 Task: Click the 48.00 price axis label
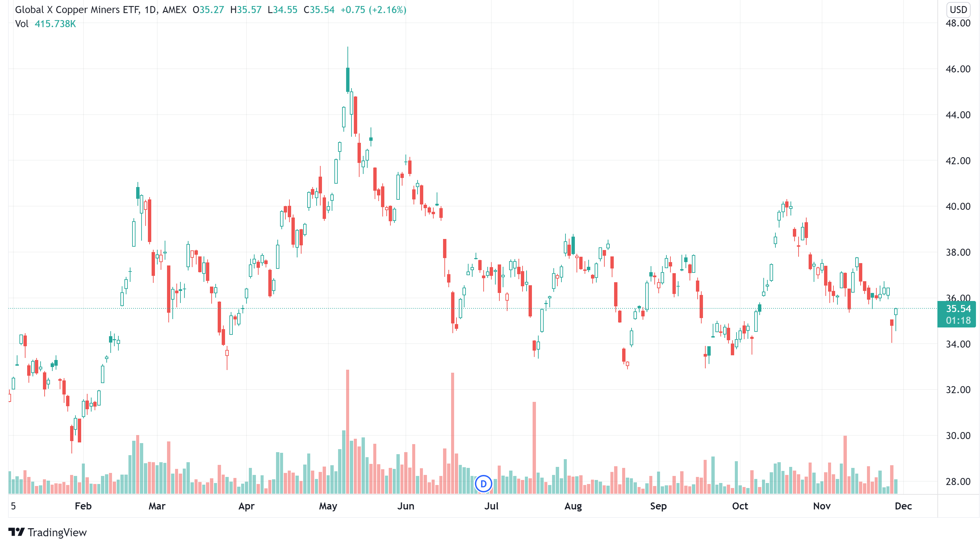[x=958, y=23]
